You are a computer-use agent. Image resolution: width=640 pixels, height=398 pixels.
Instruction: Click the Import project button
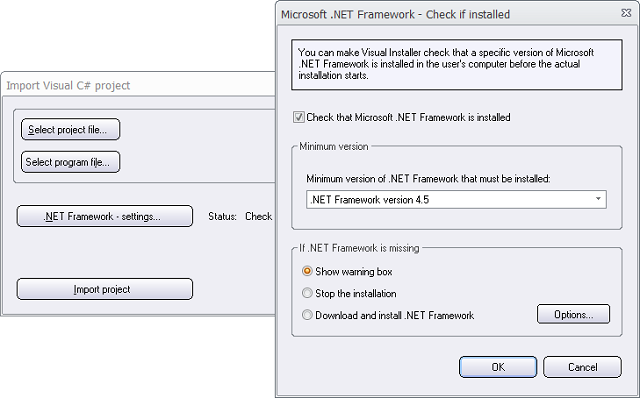click(x=104, y=289)
